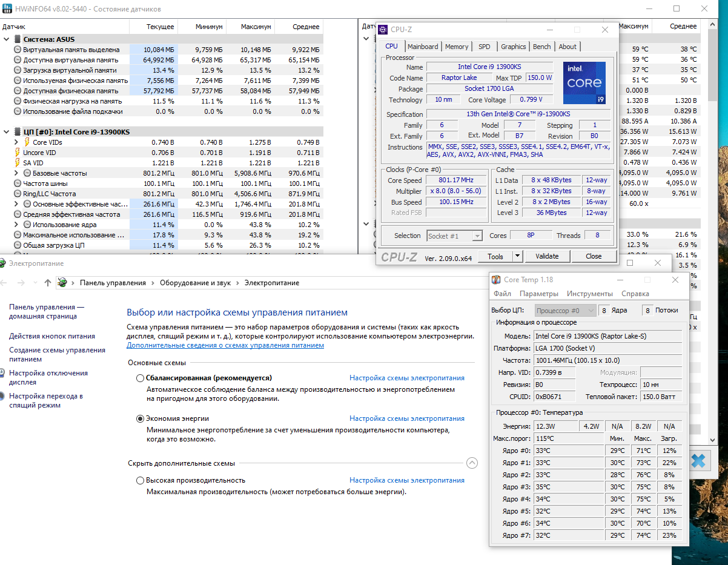Open Настройка отключения дисплея link

48,377
